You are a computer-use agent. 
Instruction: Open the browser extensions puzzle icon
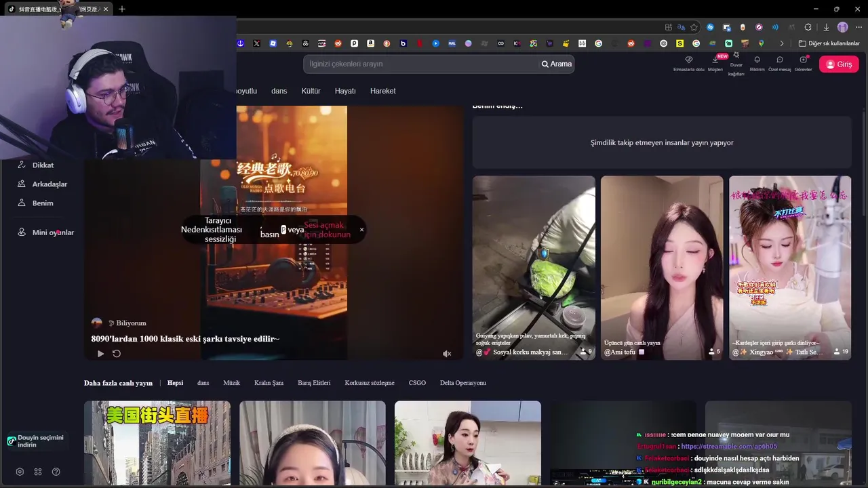808,27
